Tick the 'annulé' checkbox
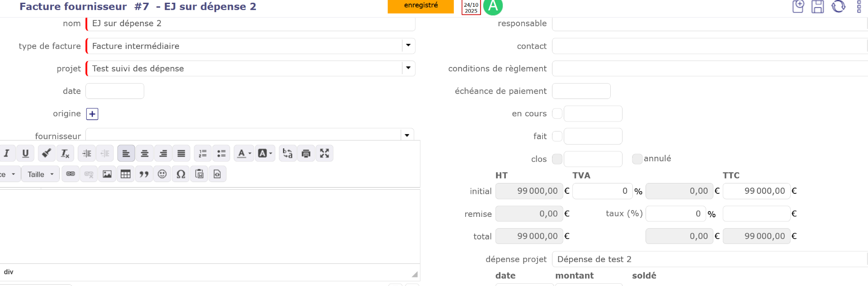This screenshot has width=868, height=286. [637, 159]
